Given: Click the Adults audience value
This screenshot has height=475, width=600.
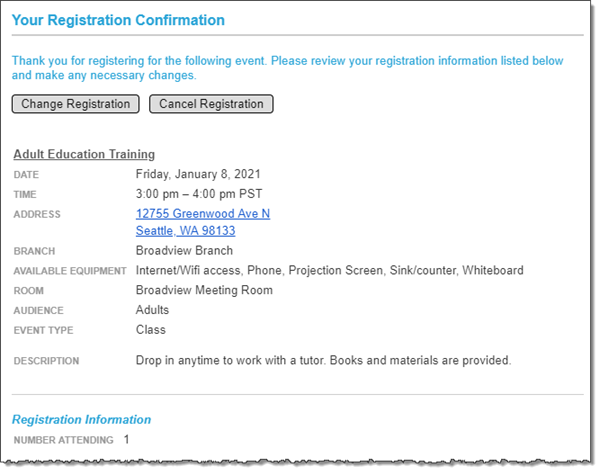Looking at the screenshot, I should point(152,310).
